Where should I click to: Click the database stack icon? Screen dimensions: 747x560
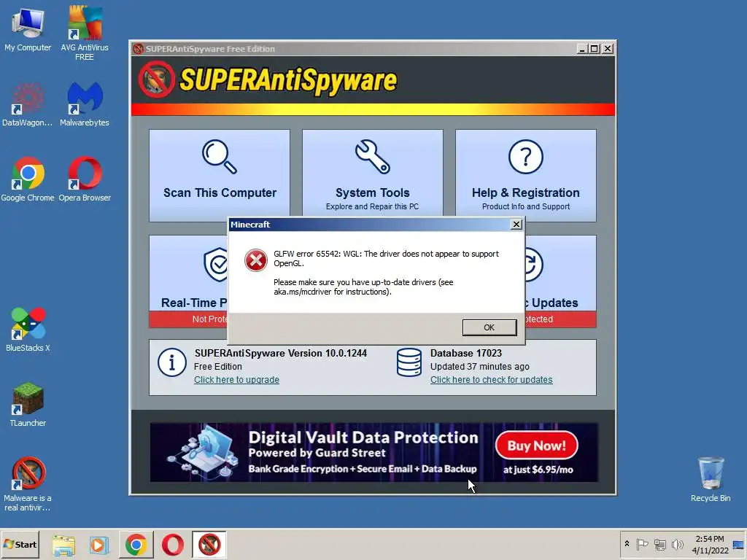409,362
